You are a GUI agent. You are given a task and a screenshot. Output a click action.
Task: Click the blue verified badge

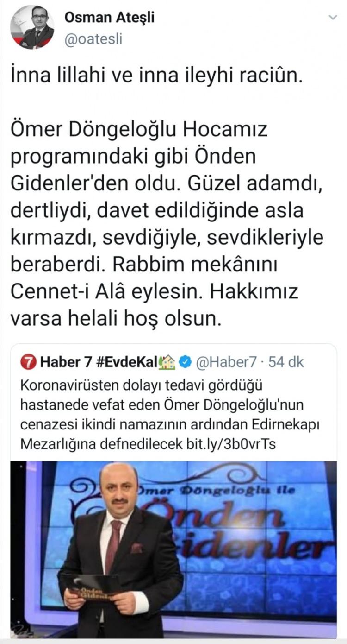click(x=185, y=362)
